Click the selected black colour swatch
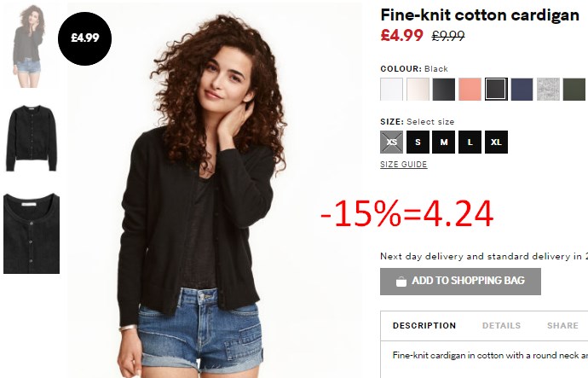 (496, 90)
